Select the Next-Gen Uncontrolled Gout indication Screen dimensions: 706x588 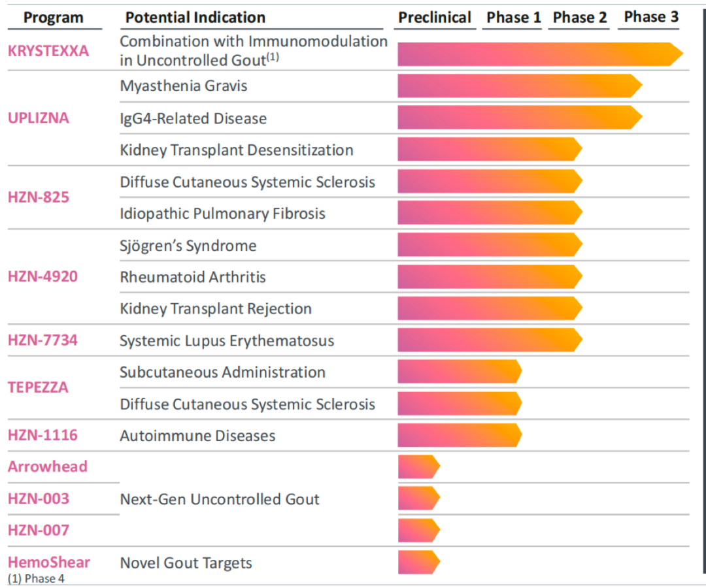[220, 500]
